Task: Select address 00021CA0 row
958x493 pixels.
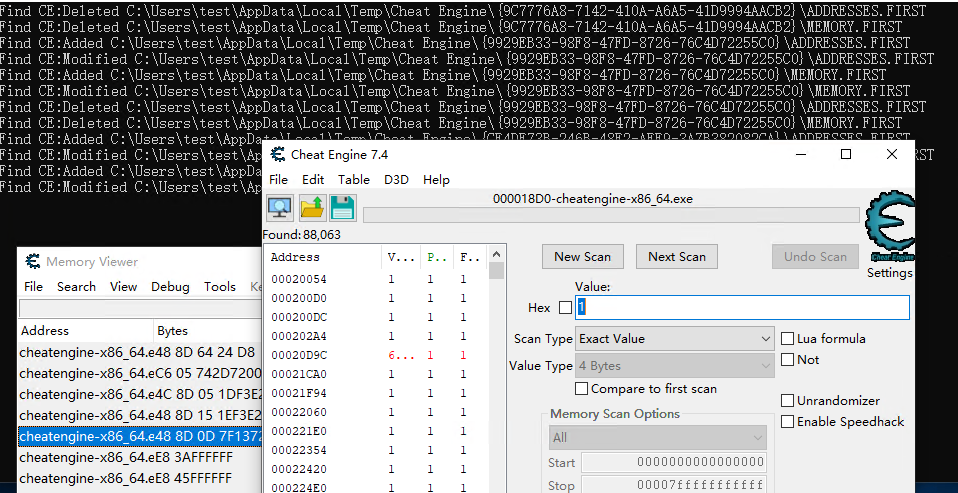Action: pos(376,374)
